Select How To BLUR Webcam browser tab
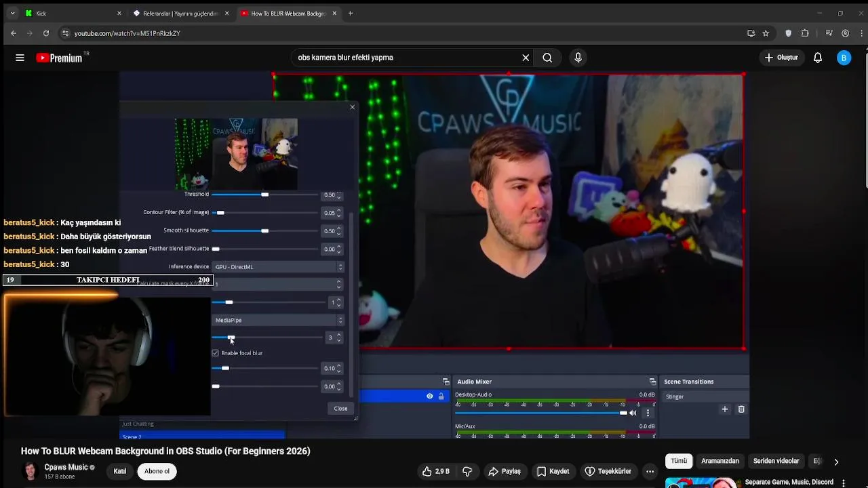This screenshot has width=868, height=488. pos(288,13)
